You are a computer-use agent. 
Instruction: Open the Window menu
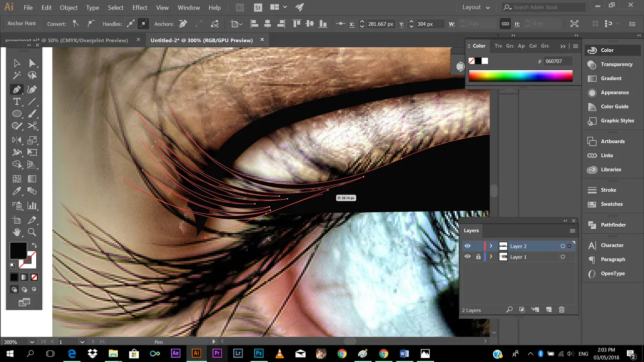[189, 8]
